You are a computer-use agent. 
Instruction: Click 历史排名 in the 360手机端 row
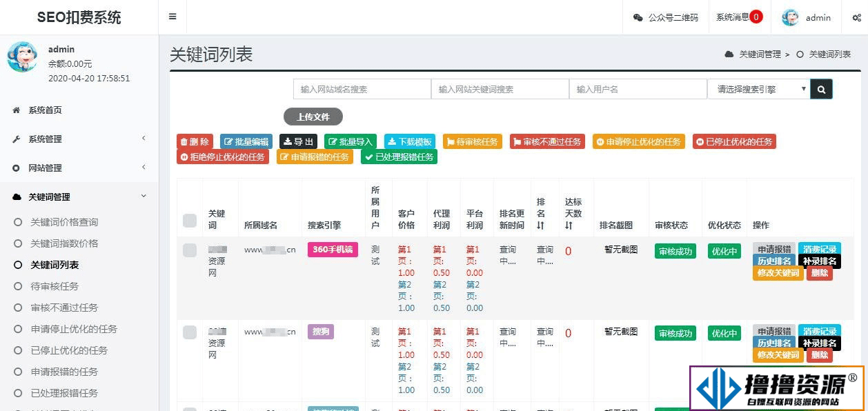click(x=774, y=261)
